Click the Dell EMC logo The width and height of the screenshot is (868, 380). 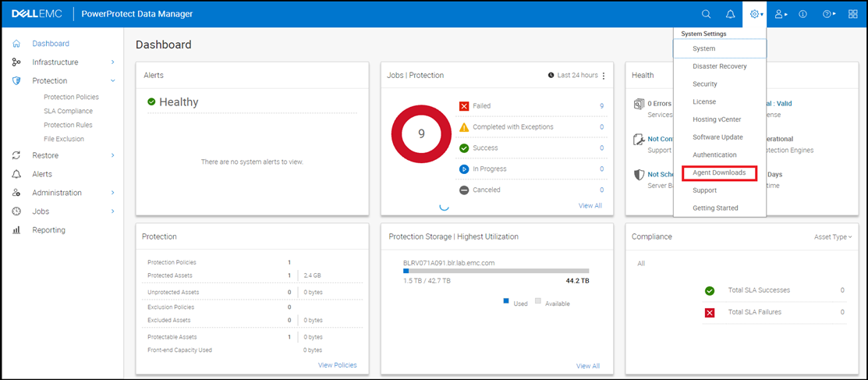[x=38, y=14]
